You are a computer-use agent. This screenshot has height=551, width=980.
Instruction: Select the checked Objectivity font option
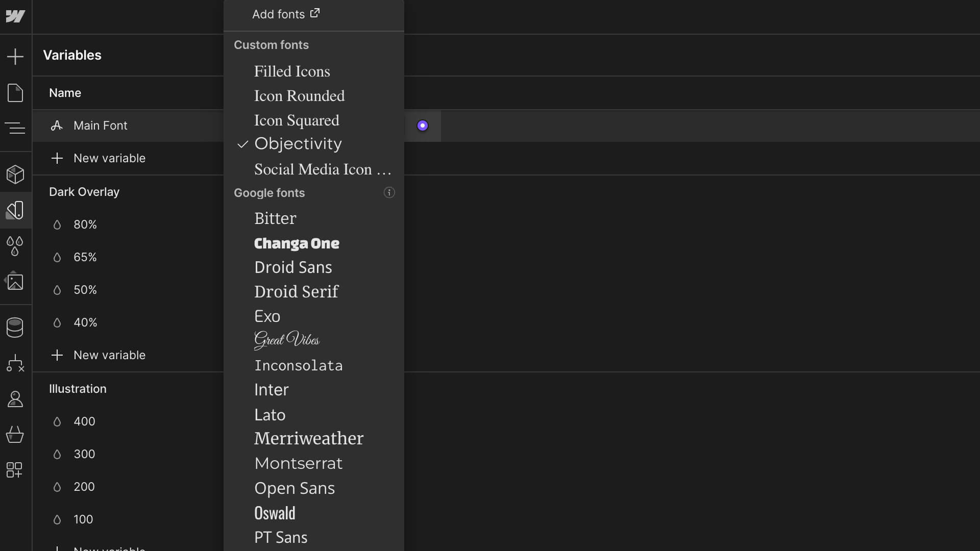[x=298, y=144]
